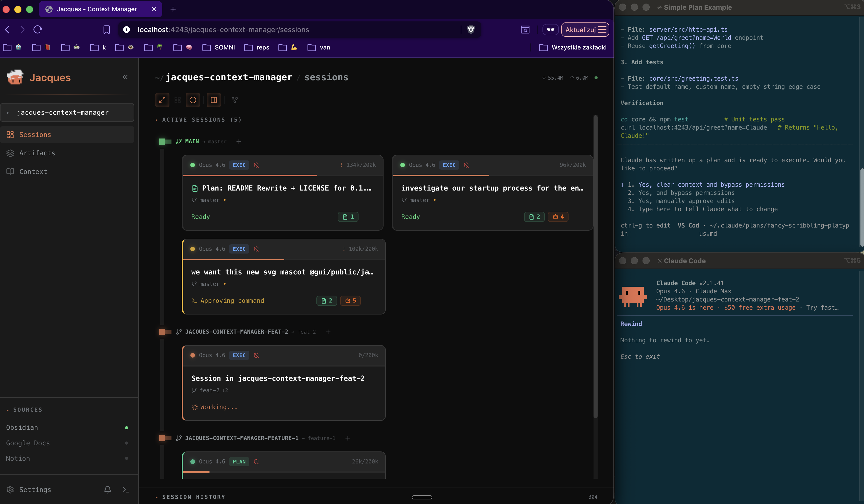Click shield-off icon on the PLAN session
Image resolution: width=864 pixels, height=504 pixels.
point(256,462)
